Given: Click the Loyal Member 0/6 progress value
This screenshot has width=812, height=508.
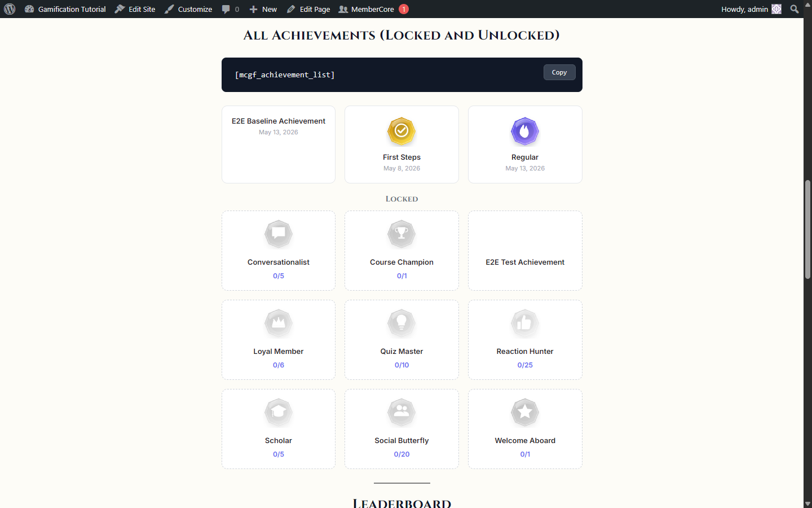Looking at the screenshot, I should (x=279, y=365).
